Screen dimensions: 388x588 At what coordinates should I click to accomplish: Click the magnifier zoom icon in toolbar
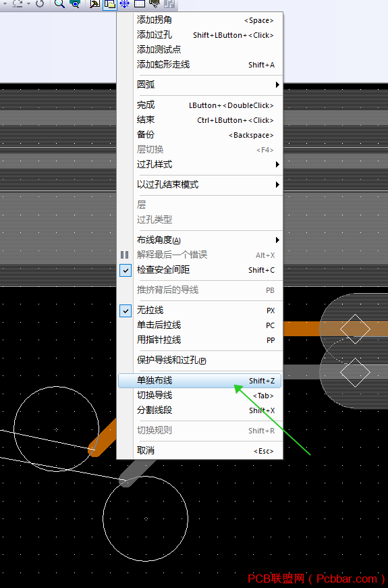click(59, 4)
